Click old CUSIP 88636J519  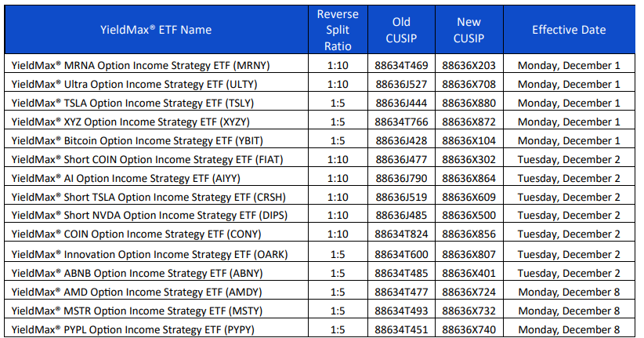(x=401, y=198)
